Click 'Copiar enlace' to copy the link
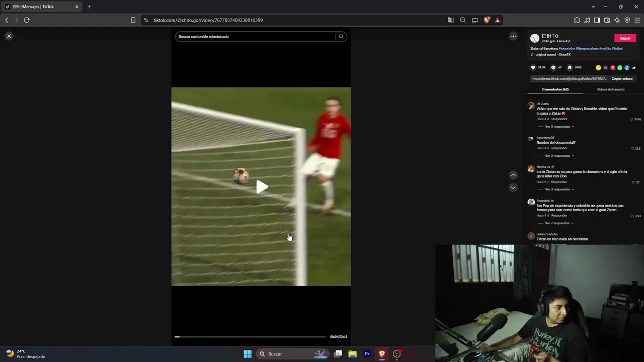 (x=622, y=78)
